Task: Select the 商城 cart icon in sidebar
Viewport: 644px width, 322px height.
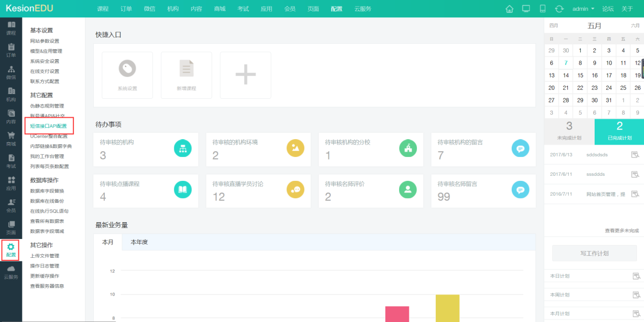Action: point(11,139)
